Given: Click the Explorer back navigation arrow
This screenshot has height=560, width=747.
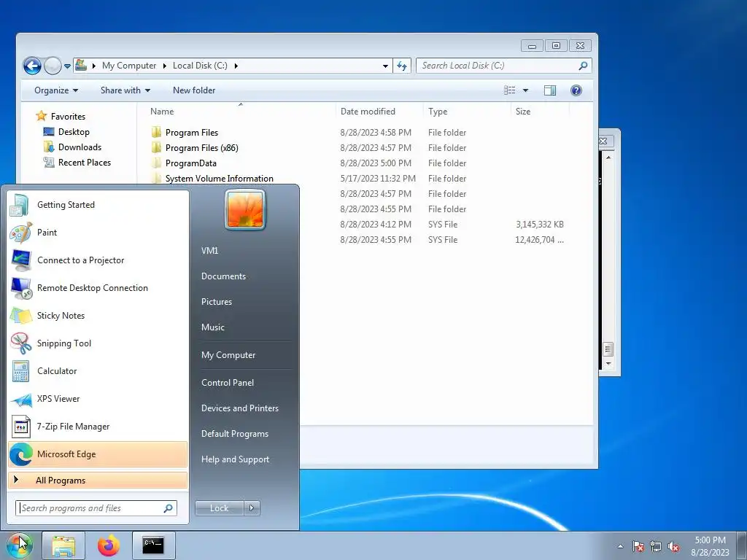Looking at the screenshot, I should [32, 66].
